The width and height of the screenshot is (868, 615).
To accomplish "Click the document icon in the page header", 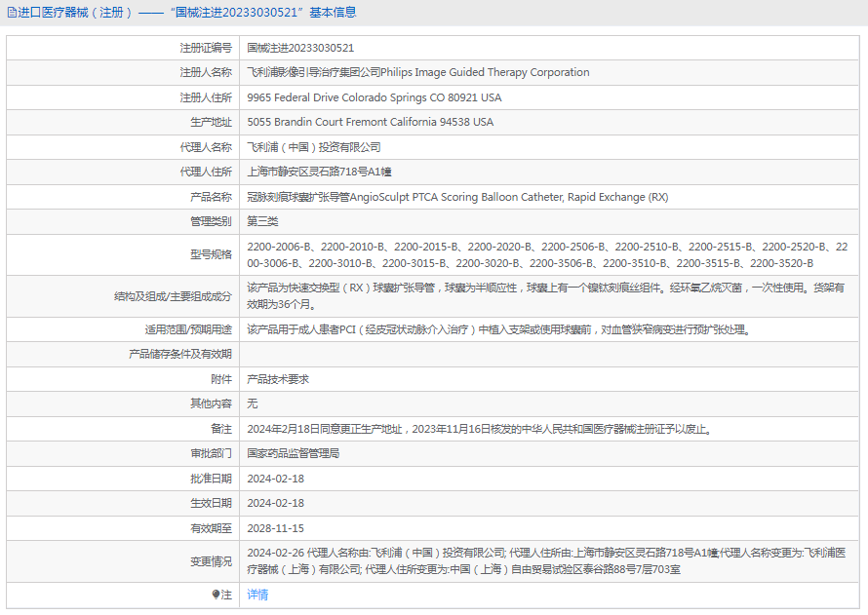I will pyautogui.click(x=12, y=13).
